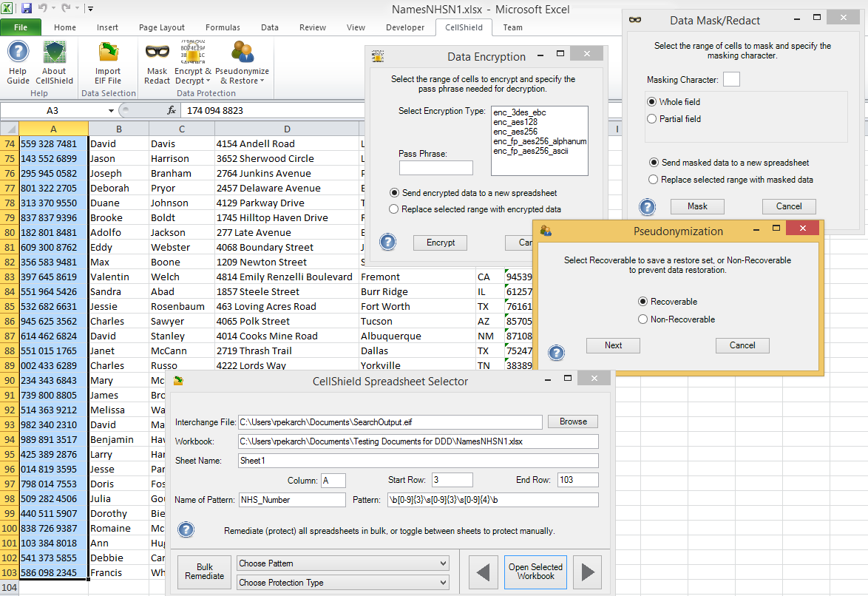
Task: Expand Pseudonymize & Restore ribbon dropdown arrow
Action: pyautogui.click(x=262, y=81)
